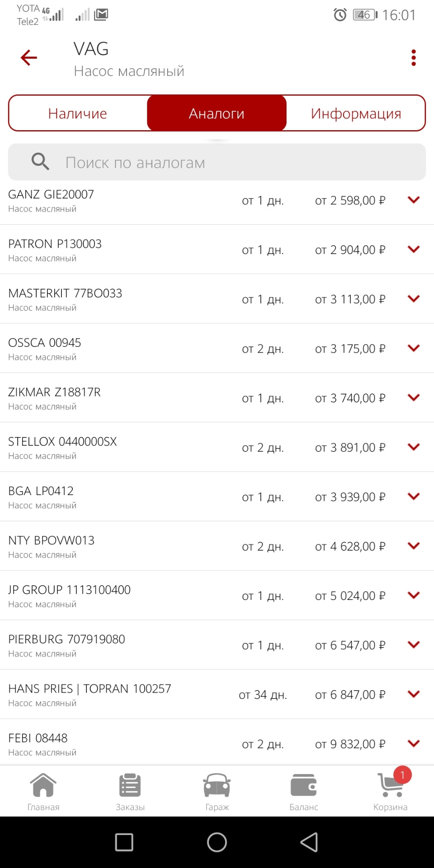434x868 pixels.
Task: Switch to Наличие tab
Action: [78, 113]
